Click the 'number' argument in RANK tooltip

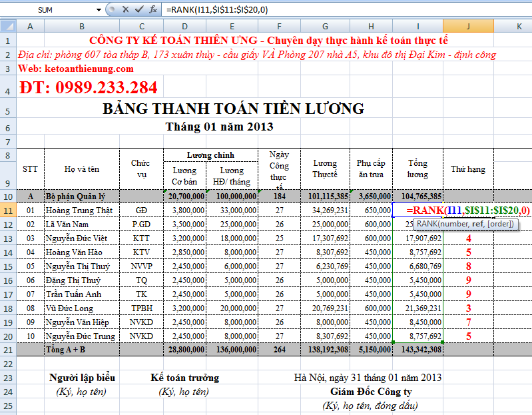(454, 224)
